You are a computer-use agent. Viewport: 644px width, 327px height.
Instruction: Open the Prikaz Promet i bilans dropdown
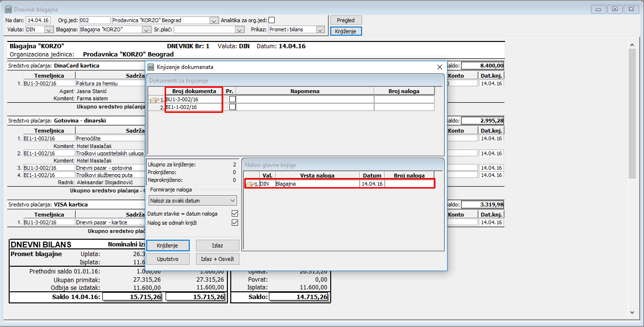[x=320, y=30]
